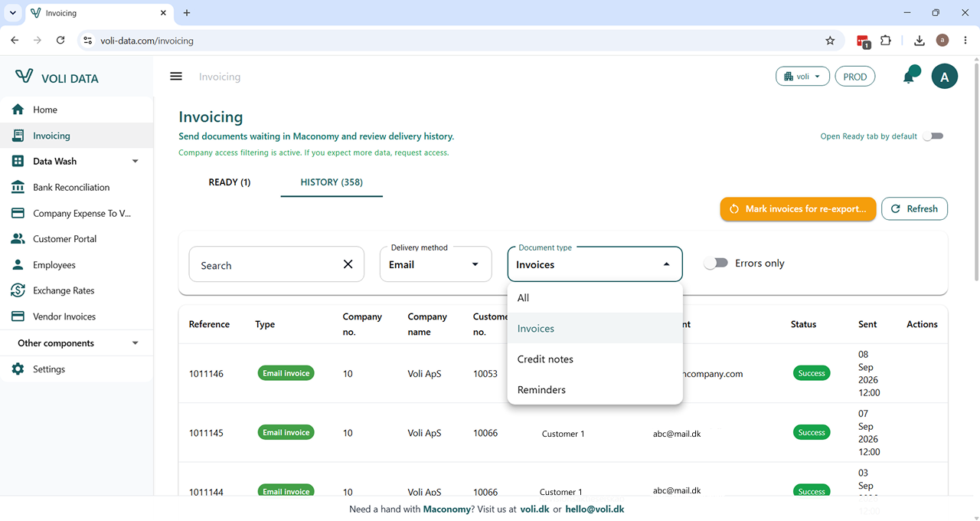
Task: Click abc@mail.dk in row 1011145
Action: pos(677,434)
